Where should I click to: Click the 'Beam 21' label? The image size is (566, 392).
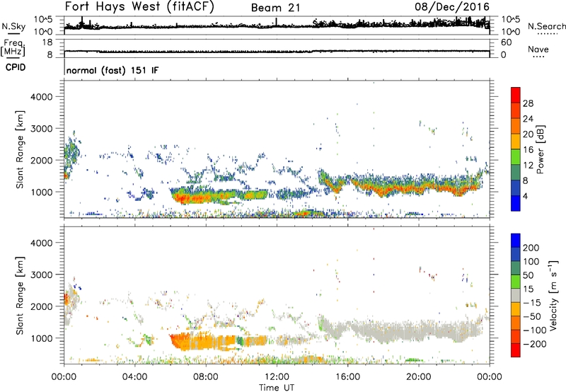point(275,8)
